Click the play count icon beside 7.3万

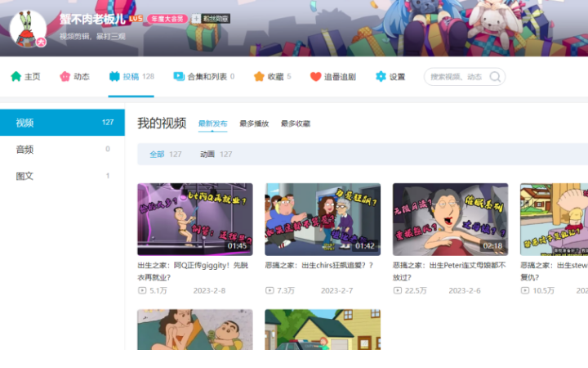(x=269, y=290)
